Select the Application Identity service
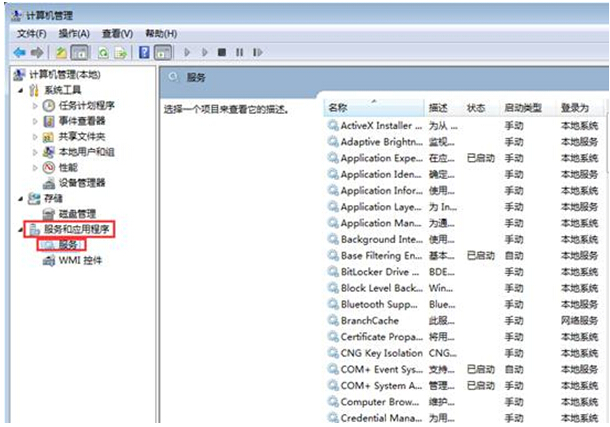This screenshot has height=427, width=610. [463, 174]
